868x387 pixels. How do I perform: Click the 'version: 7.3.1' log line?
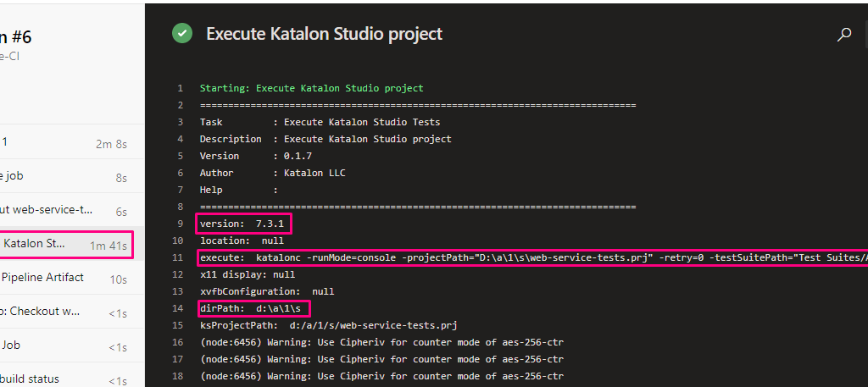click(244, 224)
